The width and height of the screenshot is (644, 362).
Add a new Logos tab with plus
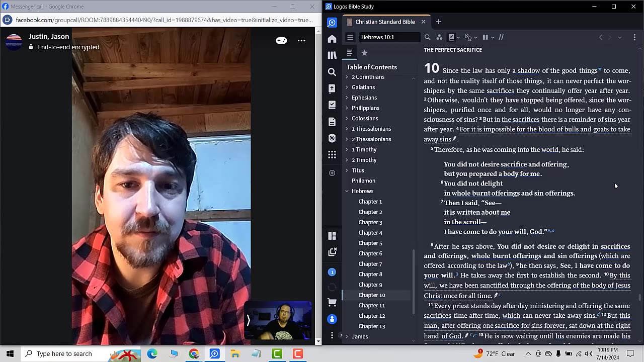[x=438, y=22]
